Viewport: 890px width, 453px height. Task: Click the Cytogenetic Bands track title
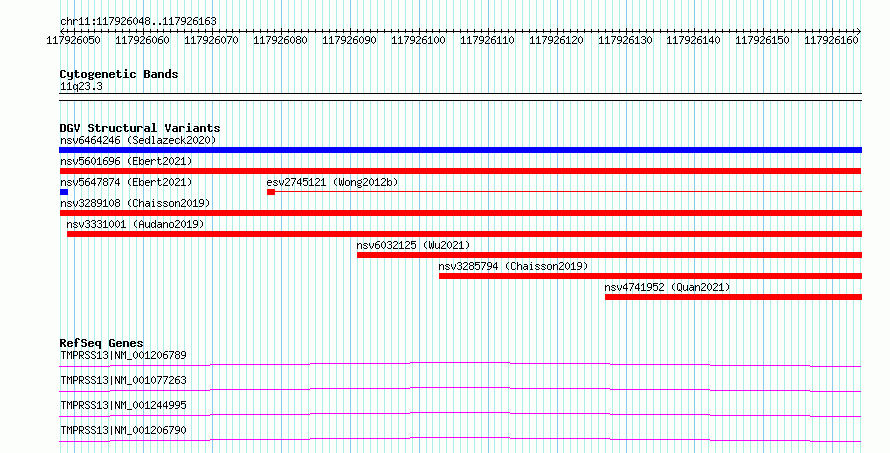tap(119, 74)
